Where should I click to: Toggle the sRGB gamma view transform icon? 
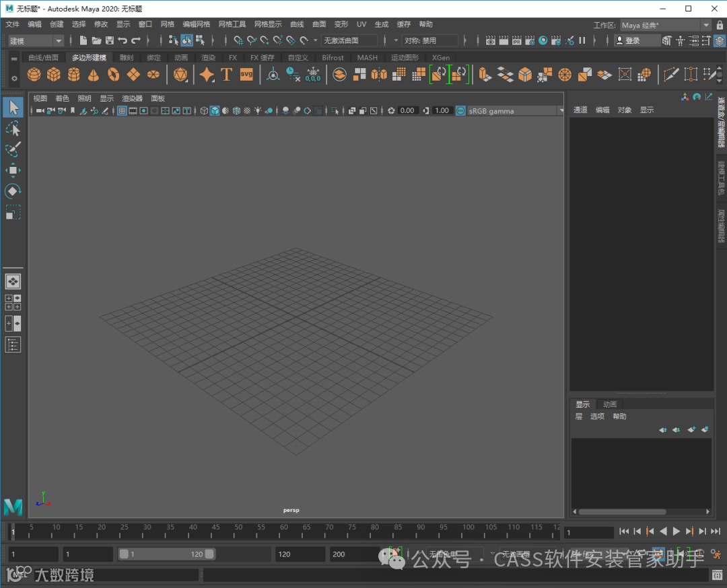tap(460, 110)
